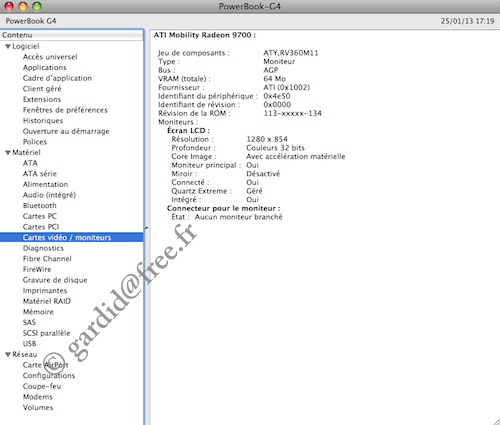Image resolution: width=500 pixels, height=425 pixels.
Task: Select Volumes under Réseau
Action: 38,408
